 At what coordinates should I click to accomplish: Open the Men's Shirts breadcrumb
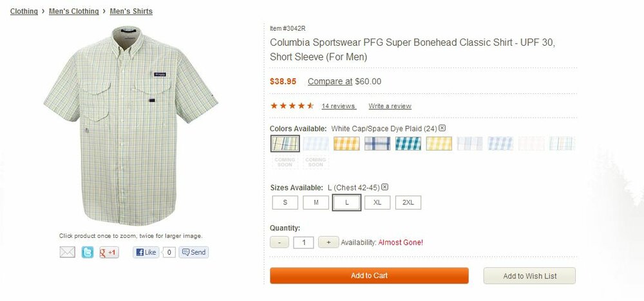(131, 12)
